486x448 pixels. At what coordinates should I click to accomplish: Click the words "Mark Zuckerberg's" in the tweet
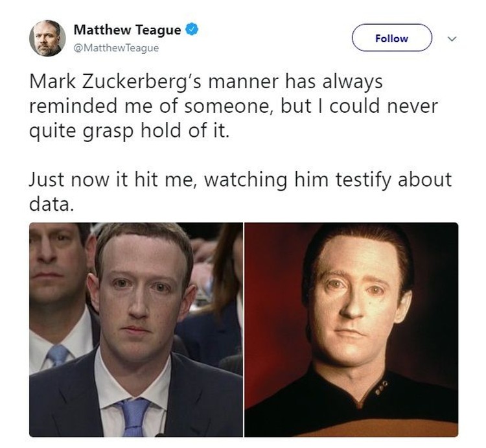pyautogui.click(x=115, y=82)
